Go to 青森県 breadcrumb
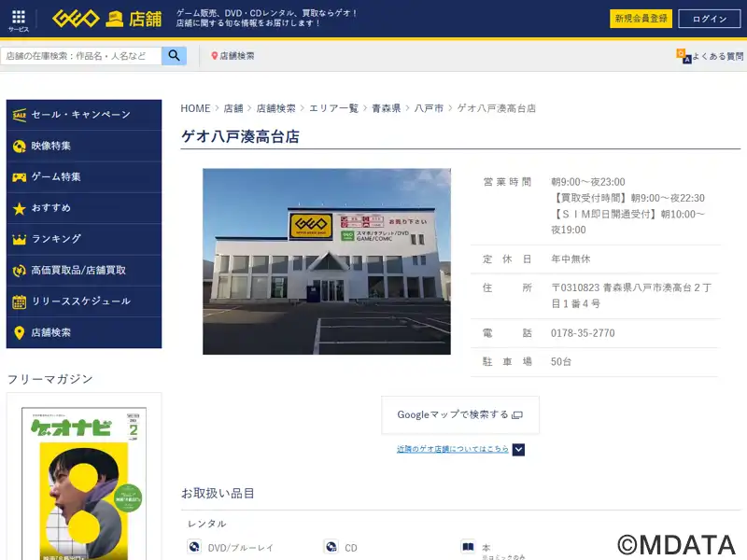 (387, 108)
